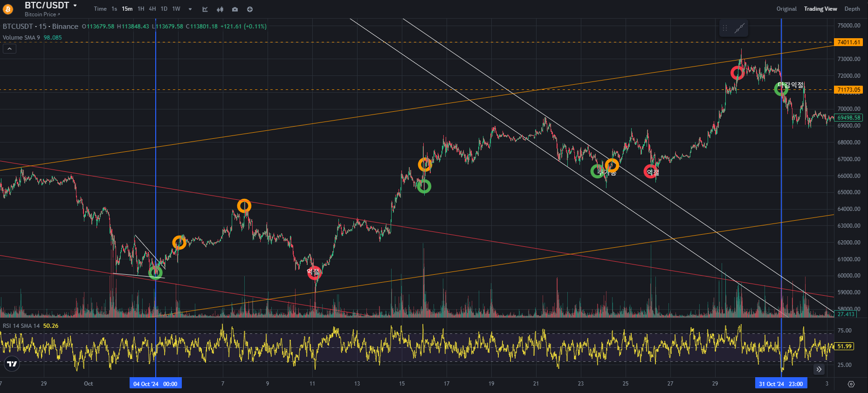This screenshot has height=393, width=868.
Task: Open chart settings hexagon gear icon
Action: pyautogui.click(x=851, y=384)
